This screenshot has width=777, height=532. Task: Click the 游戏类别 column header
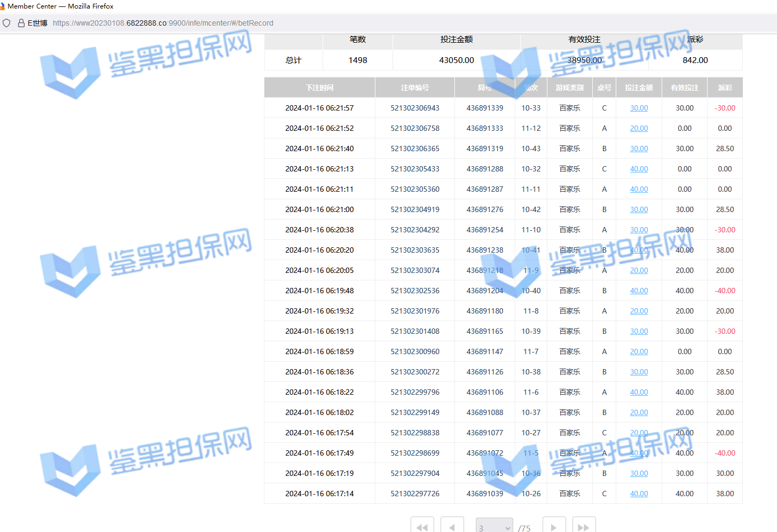click(569, 88)
